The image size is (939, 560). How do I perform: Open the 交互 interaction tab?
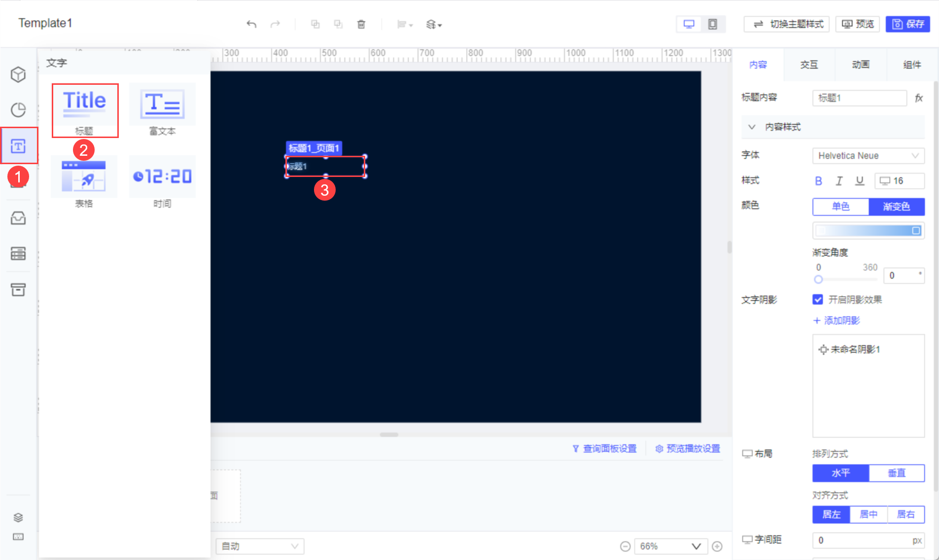tap(809, 64)
